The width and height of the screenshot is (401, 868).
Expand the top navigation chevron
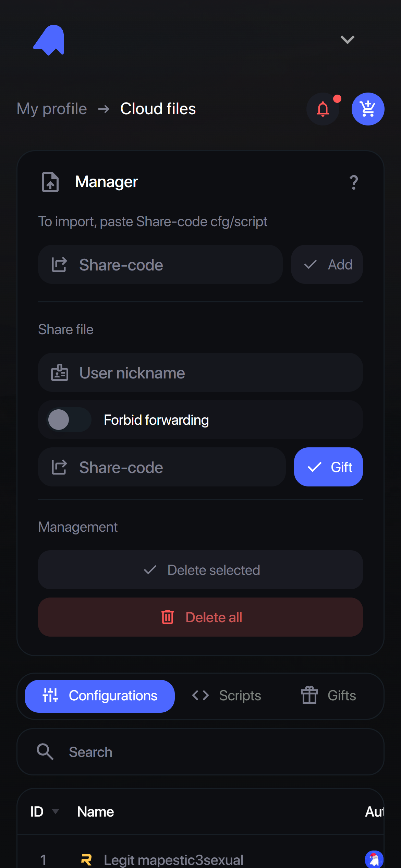347,40
